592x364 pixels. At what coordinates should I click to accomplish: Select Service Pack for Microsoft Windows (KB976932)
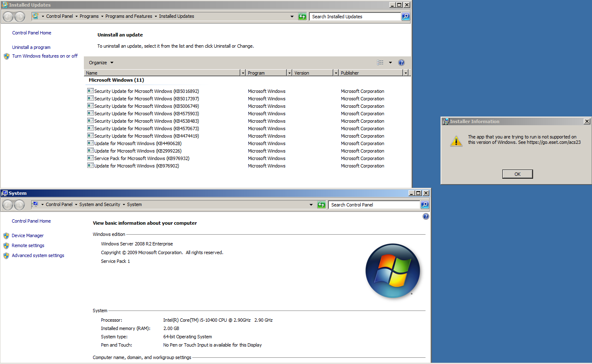pos(142,158)
